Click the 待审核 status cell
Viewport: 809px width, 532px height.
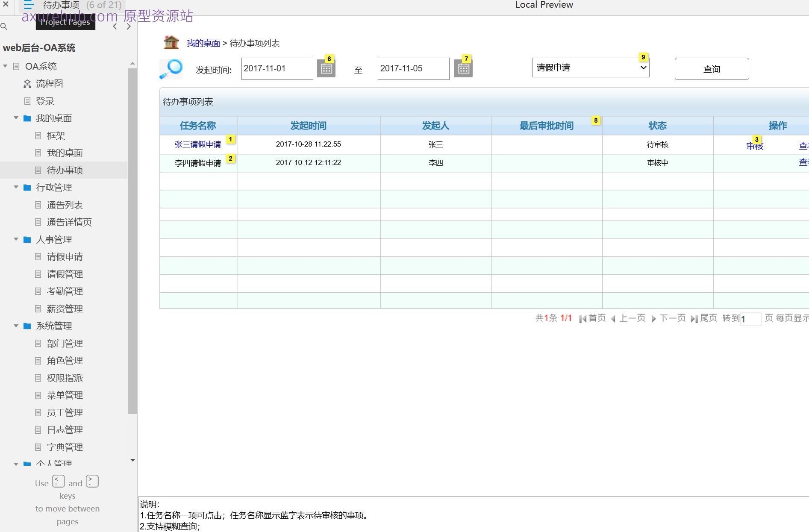click(658, 144)
